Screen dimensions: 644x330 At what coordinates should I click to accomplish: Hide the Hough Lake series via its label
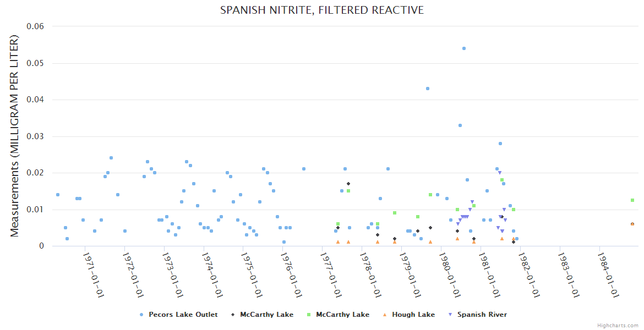413,315
